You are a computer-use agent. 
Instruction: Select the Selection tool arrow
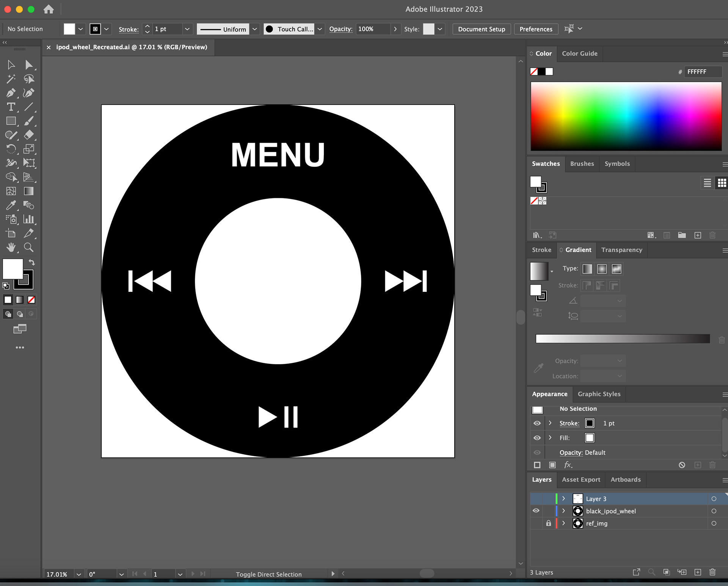tap(11, 65)
